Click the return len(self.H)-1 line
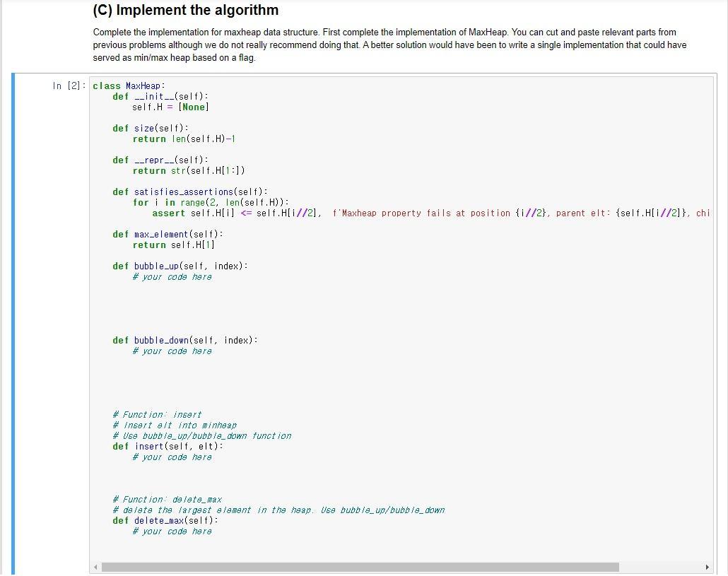The height and width of the screenshot is (576, 728). (184, 139)
